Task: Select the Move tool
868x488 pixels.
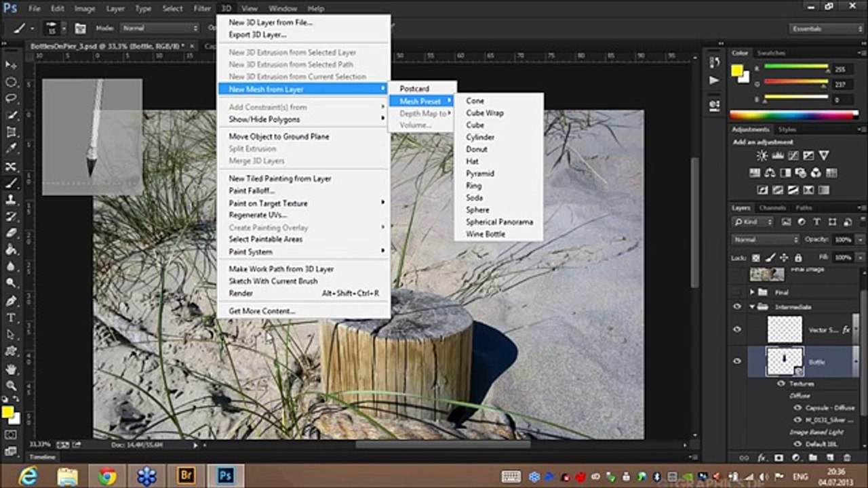Action: [x=11, y=65]
